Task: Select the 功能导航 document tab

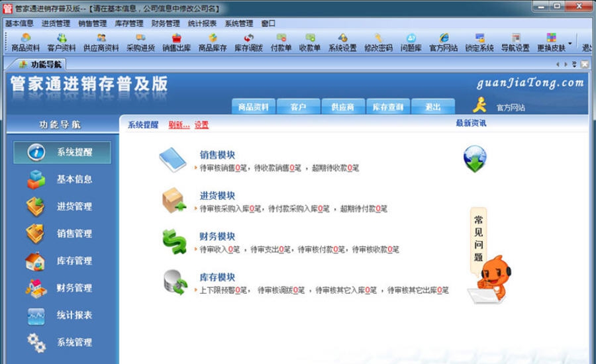Action: pyautogui.click(x=40, y=64)
